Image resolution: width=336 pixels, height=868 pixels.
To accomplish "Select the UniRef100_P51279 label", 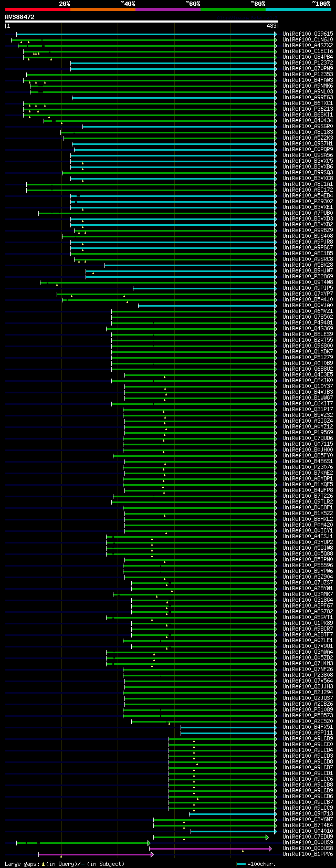I will coord(308,358).
